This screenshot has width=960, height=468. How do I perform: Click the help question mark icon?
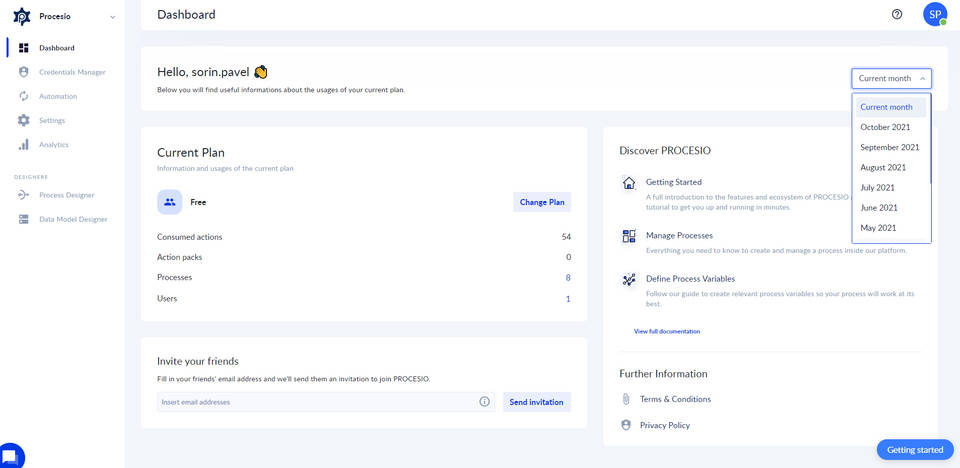[897, 14]
